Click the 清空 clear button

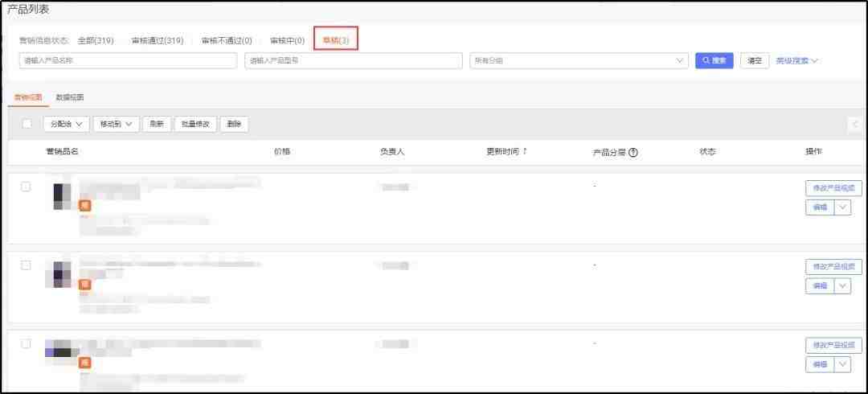tap(755, 61)
